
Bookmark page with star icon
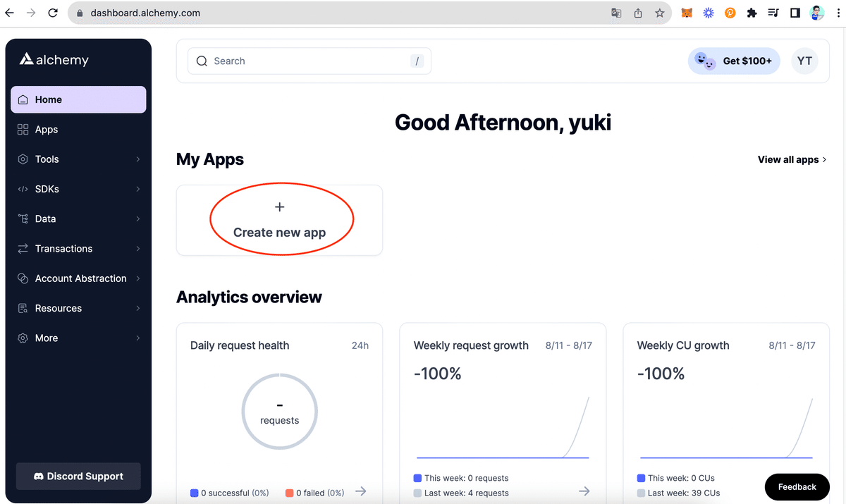(x=660, y=13)
